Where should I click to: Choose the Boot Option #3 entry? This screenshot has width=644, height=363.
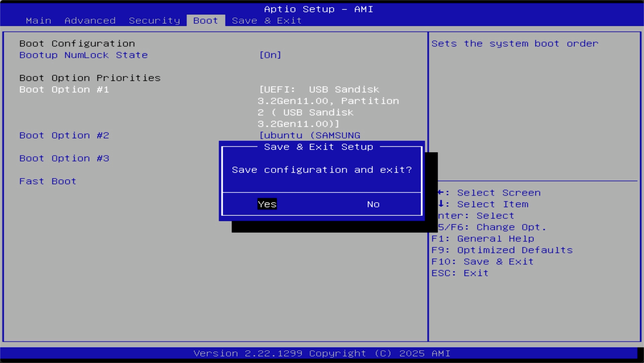coord(64,158)
